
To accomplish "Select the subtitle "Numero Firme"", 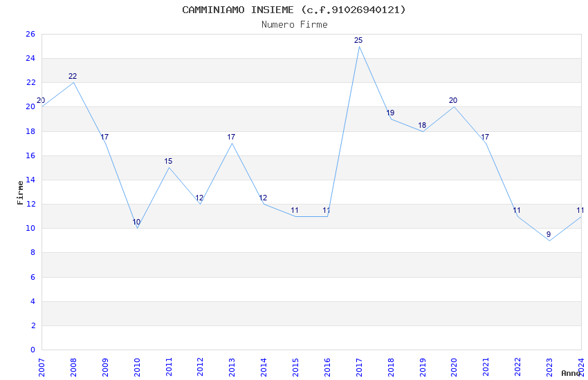I will pyautogui.click(x=295, y=25).
